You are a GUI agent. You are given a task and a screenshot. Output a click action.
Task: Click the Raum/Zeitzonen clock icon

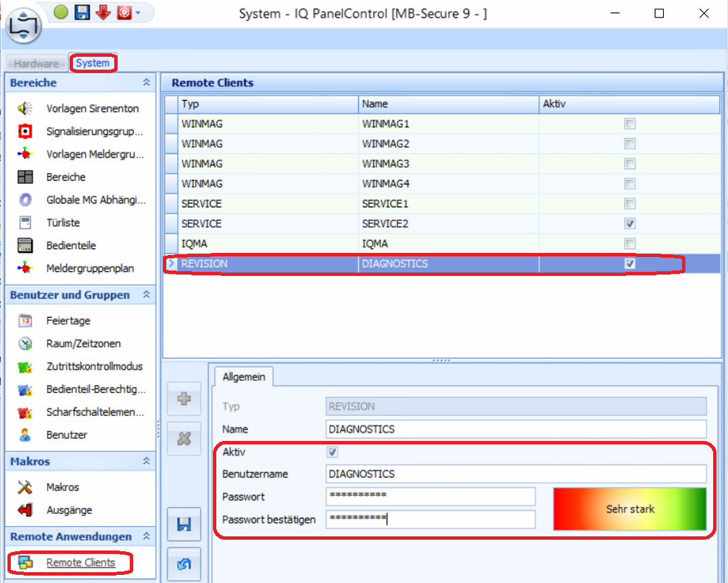click(x=25, y=344)
